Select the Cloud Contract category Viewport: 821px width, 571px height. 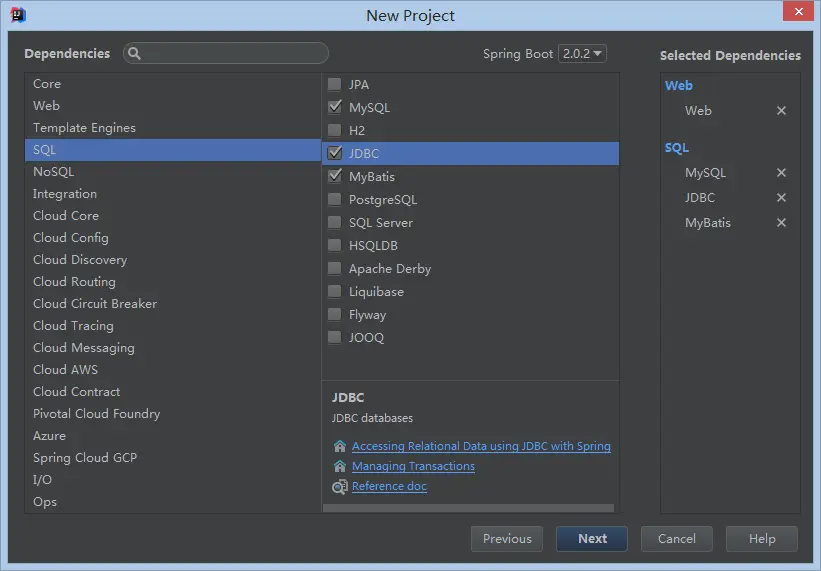click(173, 391)
